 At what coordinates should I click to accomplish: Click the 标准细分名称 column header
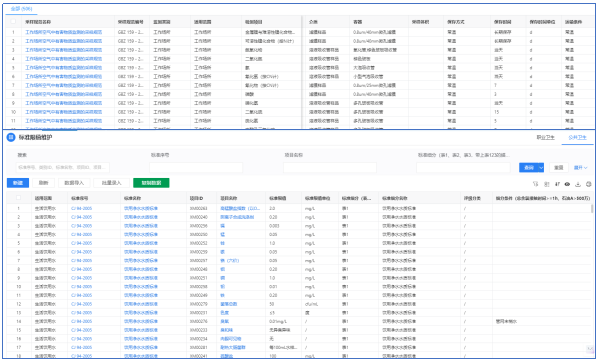tap(395, 198)
